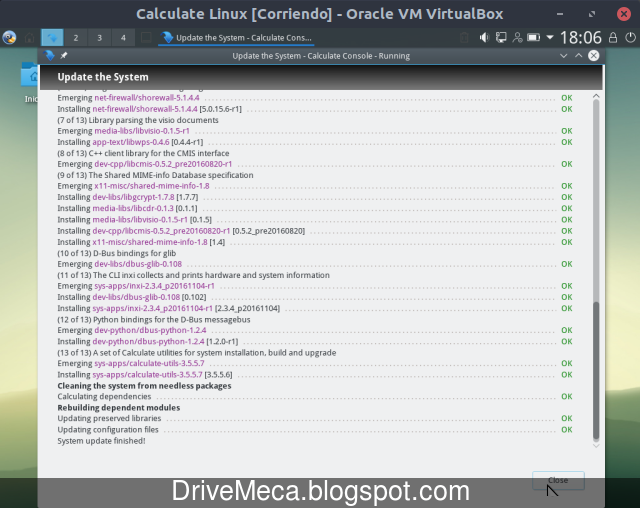Click 'Updating configuration files' line
The image size is (640, 508).
click(x=108, y=430)
